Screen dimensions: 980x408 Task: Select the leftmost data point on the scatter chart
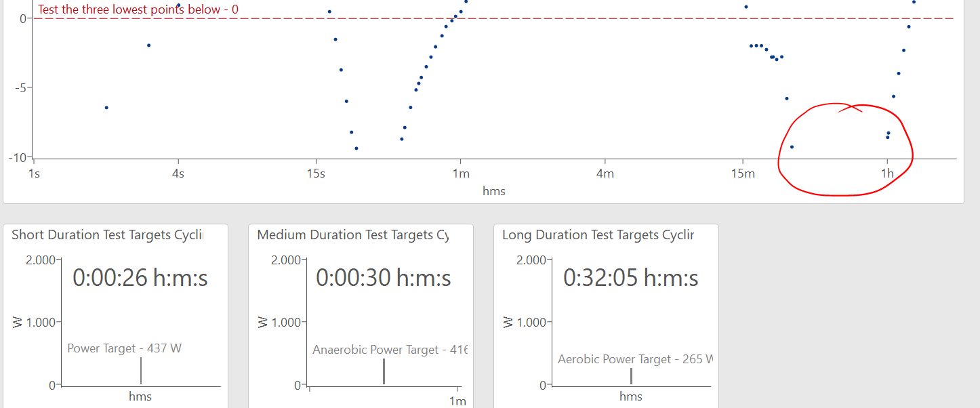coord(106,108)
